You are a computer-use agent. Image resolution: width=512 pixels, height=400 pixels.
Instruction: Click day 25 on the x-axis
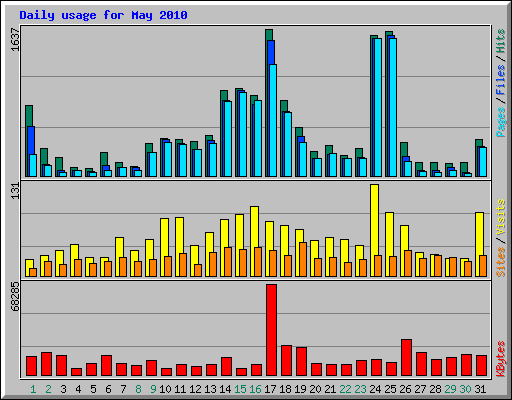click(x=390, y=389)
